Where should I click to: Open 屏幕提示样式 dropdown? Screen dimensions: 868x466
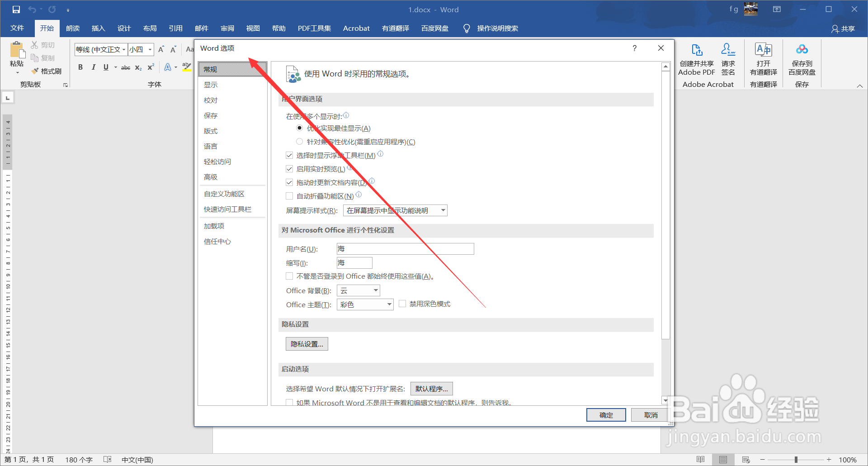click(x=395, y=210)
